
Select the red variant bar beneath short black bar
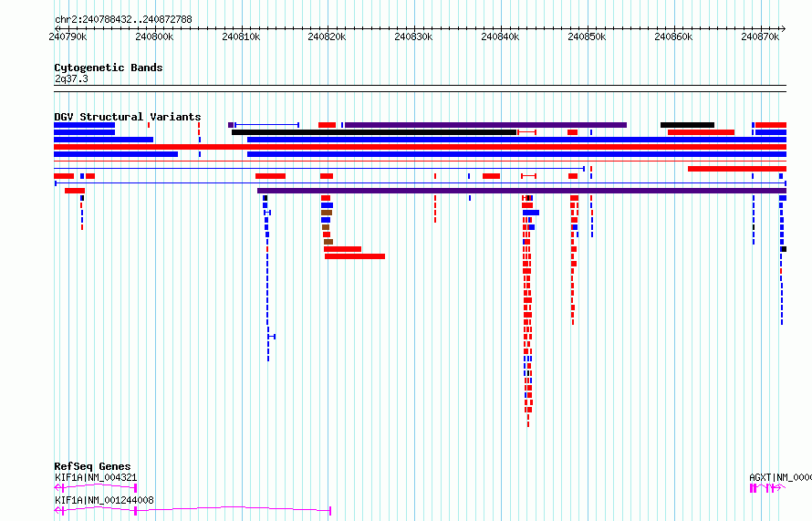point(702,132)
